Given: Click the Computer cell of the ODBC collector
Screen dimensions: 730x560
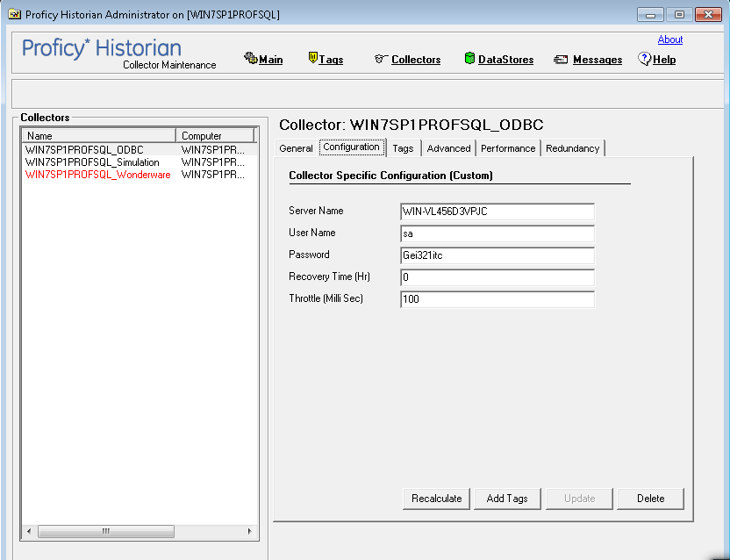Looking at the screenshot, I should 212,149.
